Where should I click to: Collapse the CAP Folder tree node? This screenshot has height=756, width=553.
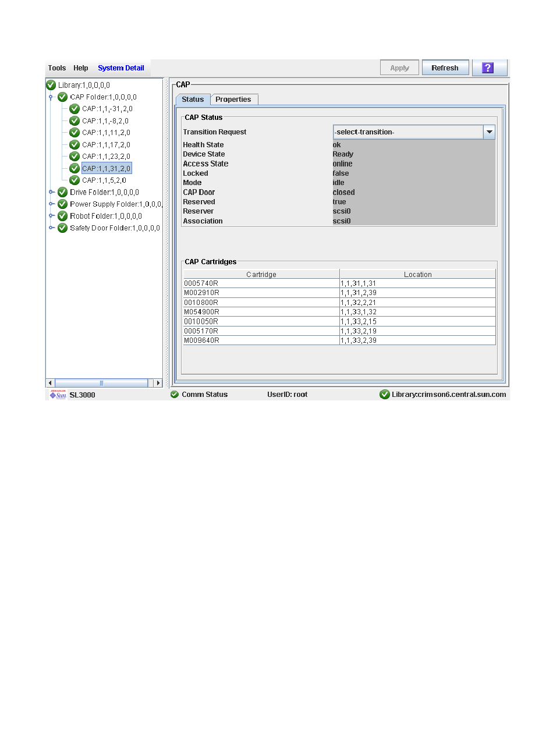coord(51,97)
